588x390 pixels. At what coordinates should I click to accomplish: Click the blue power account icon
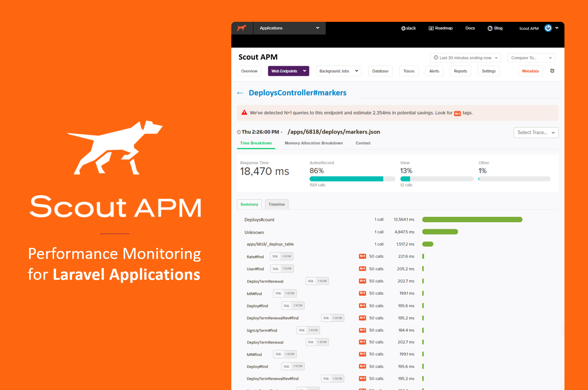click(x=548, y=28)
